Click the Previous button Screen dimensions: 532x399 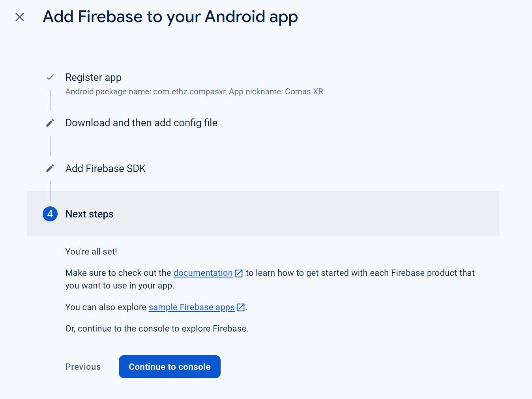(83, 366)
